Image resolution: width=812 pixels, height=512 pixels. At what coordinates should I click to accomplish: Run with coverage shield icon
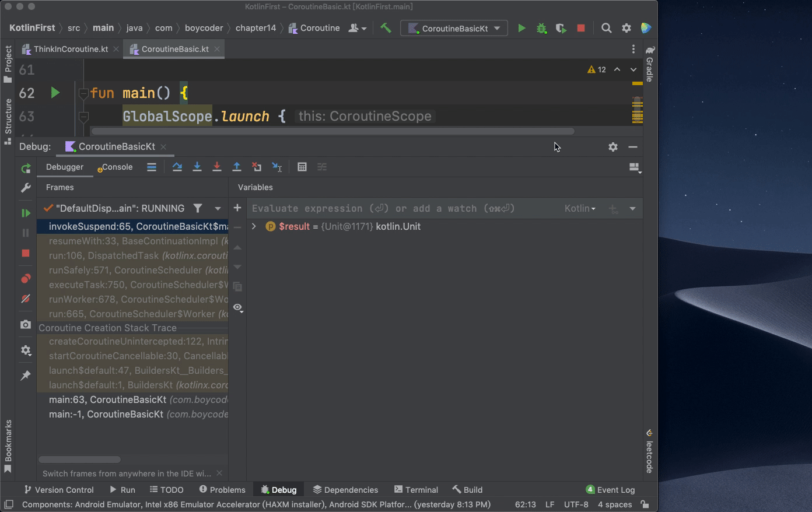[x=561, y=28]
